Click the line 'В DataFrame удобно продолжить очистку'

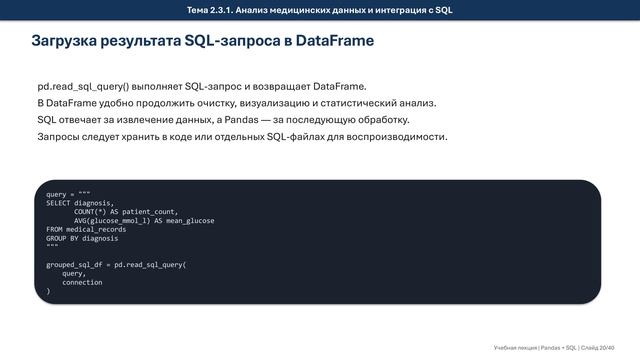(x=237, y=103)
